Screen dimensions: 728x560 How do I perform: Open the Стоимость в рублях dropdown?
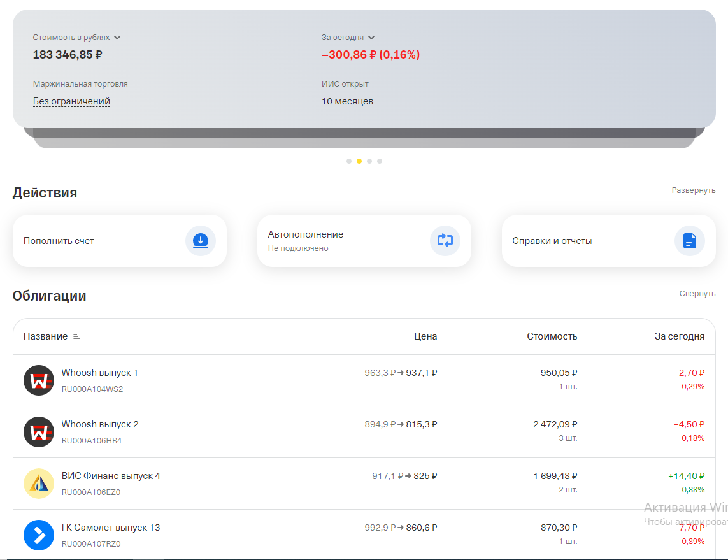click(76, 37)
